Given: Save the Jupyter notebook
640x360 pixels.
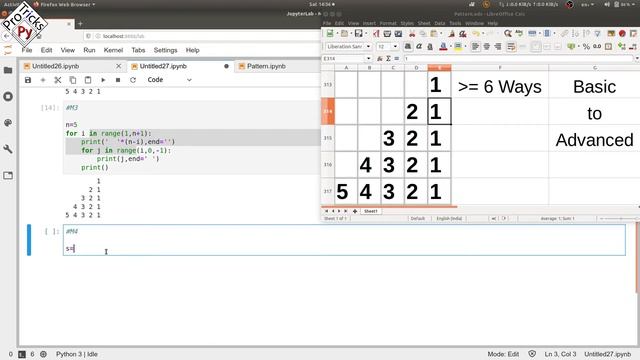Looking at the screenshot, I should (28, 80).
